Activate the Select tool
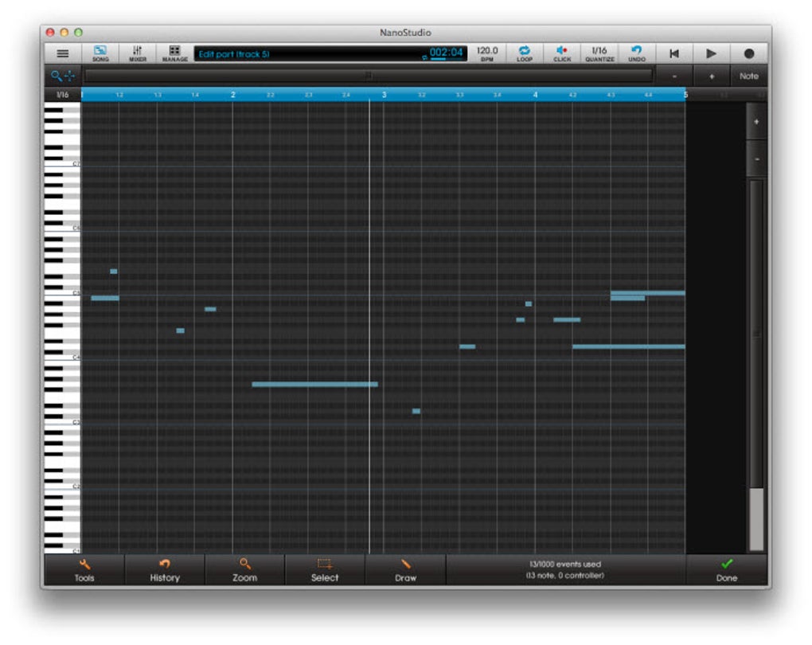Image resolution: width=812 pixels, height=645 pixels. point(325,570)
